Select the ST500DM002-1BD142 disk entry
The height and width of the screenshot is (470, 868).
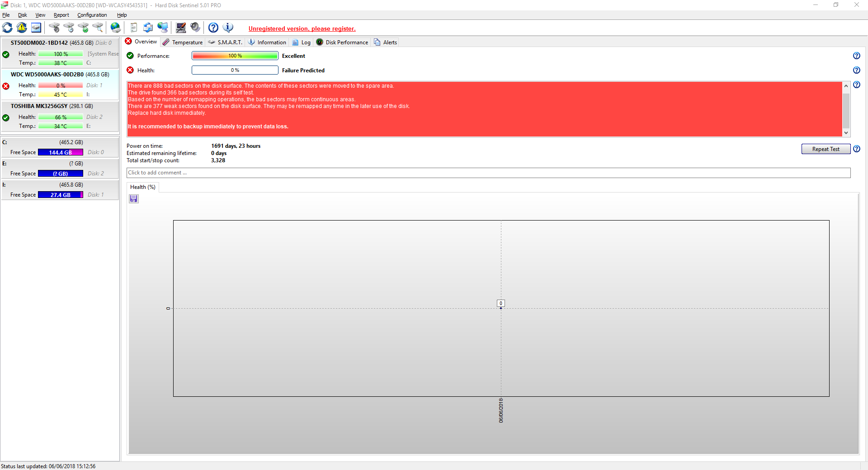click(x=60, y=53)
